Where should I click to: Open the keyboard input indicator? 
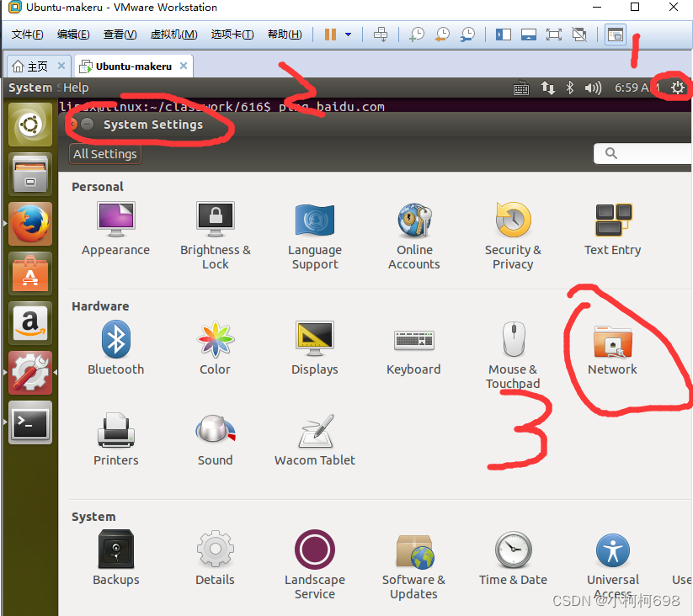point(521,88)
